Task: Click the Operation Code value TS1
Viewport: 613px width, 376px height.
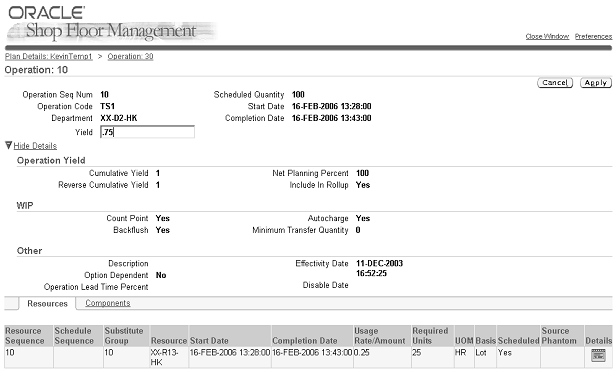Action: tap(108, 106)
